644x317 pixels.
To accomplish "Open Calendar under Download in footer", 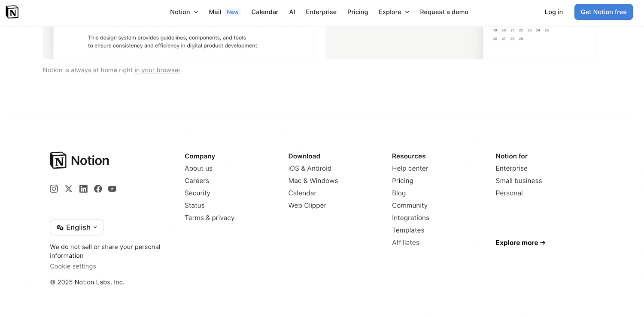I will click(302, 193).
